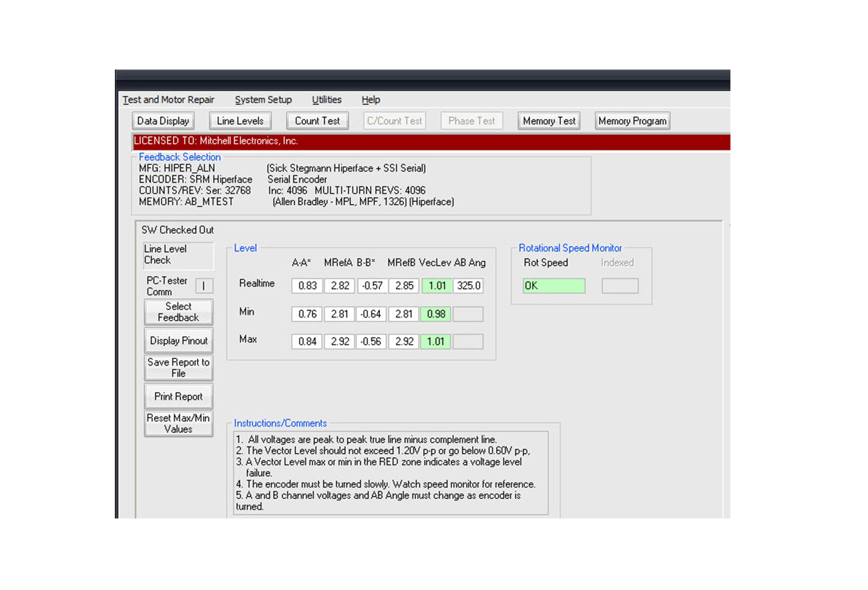This screenshot has width=868, height=590.
Task: Click the Print Report button
Action: click(178, 396)
